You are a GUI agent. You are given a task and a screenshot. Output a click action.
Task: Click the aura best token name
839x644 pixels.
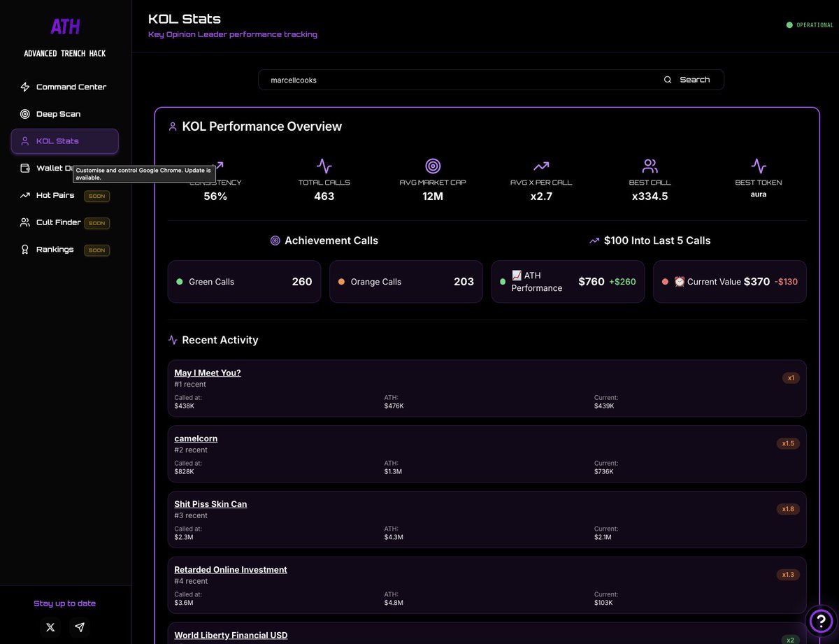(759, 194)
